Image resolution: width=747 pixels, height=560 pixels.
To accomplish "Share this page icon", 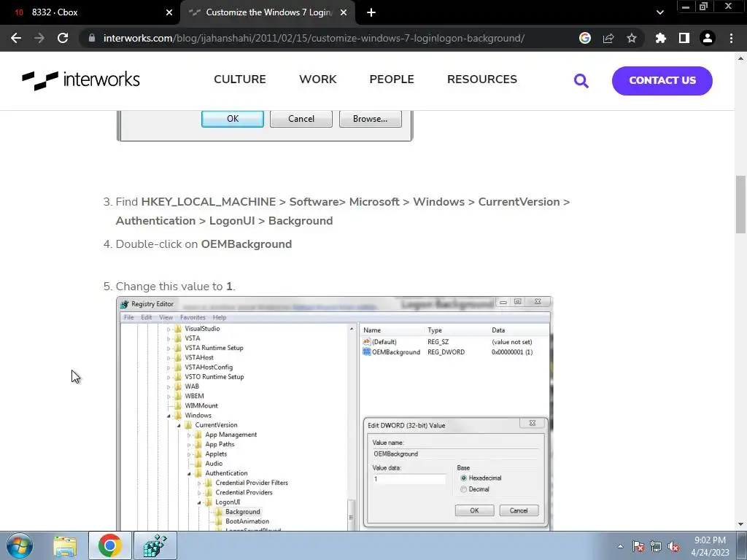I will coord(608,38).
